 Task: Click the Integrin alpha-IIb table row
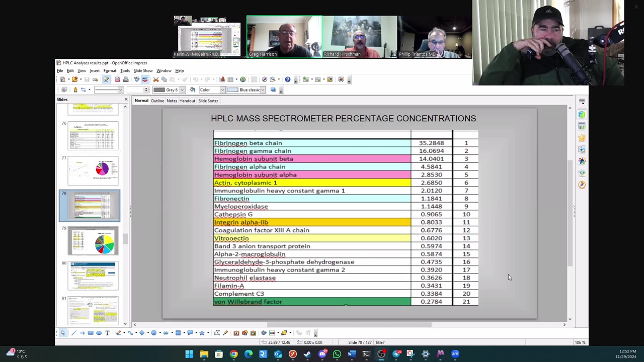[x=346, y=222]
